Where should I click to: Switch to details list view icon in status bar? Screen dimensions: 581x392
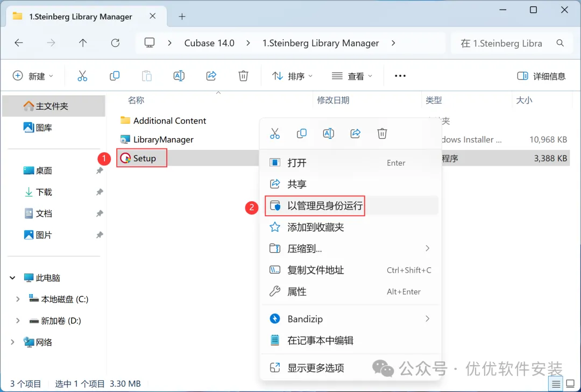556,384
